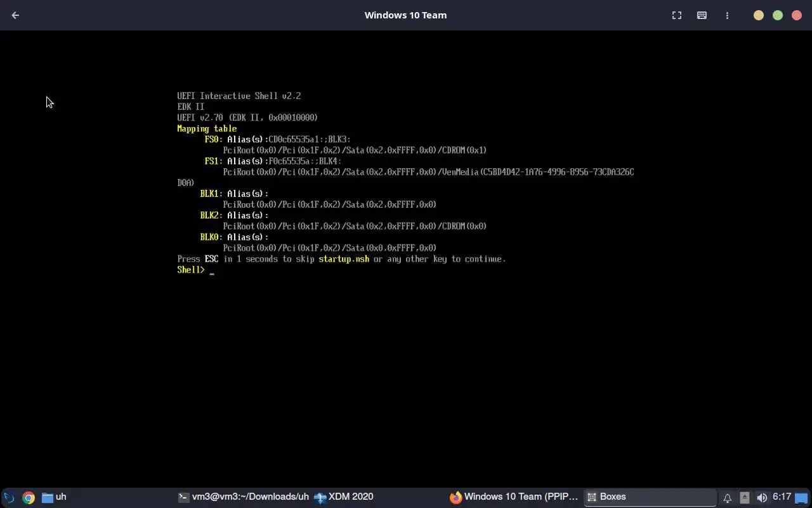Image resolution: width=812 pixels, height=508 pixels.
Task: Launch Google Chrome from the taskbar
Action: [x=29, y=497]
